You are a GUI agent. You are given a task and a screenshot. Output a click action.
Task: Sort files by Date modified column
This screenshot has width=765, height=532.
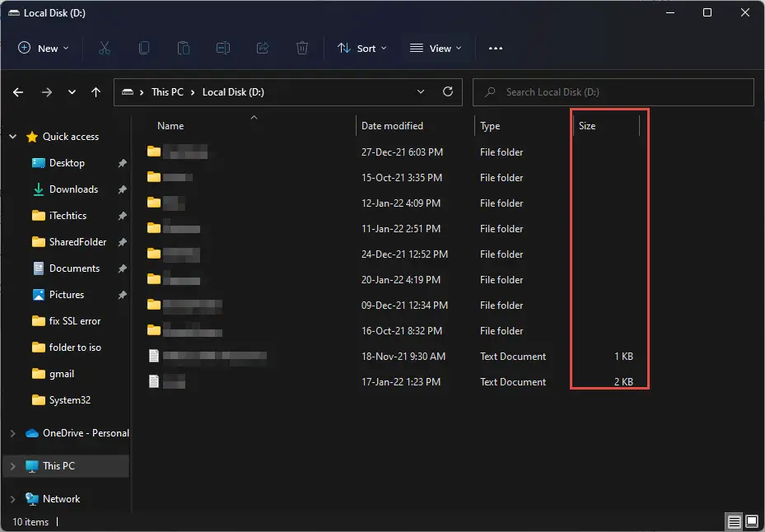[x=392, y=126]
